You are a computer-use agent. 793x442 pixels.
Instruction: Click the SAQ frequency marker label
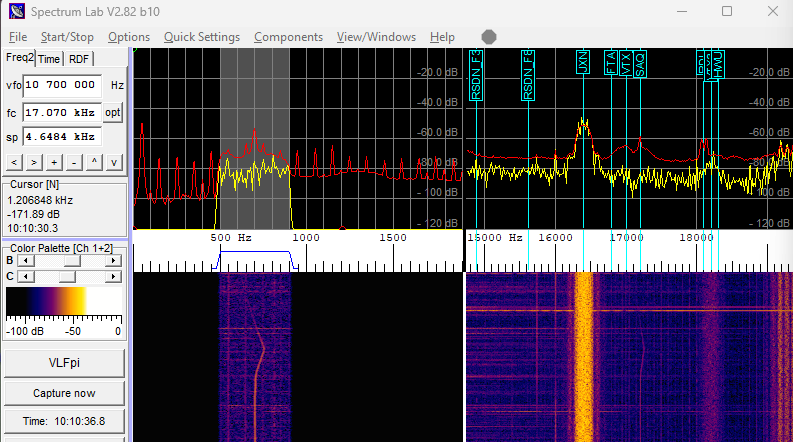pyautogui.click(x=640, y=64)
